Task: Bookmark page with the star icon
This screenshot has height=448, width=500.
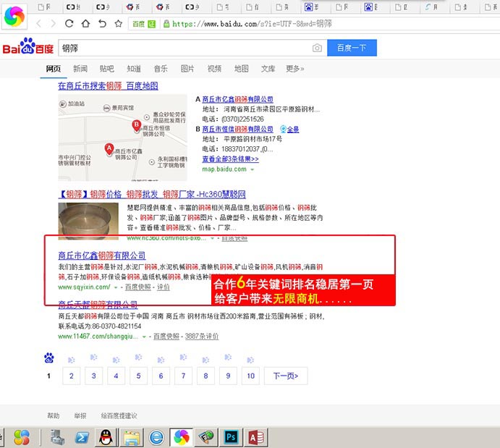Action: (118, 23)
